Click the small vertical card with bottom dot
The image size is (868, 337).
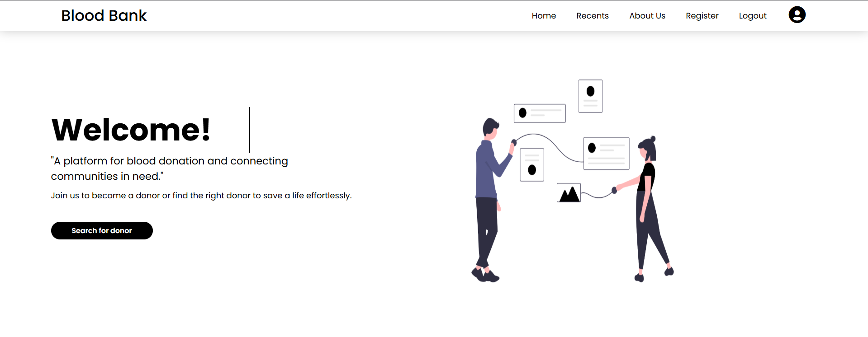tap(532, 165)
